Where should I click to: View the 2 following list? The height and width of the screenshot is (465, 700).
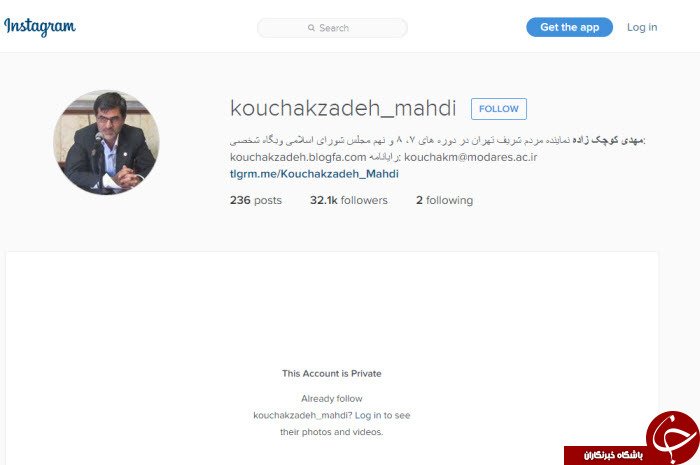(444, 200)
